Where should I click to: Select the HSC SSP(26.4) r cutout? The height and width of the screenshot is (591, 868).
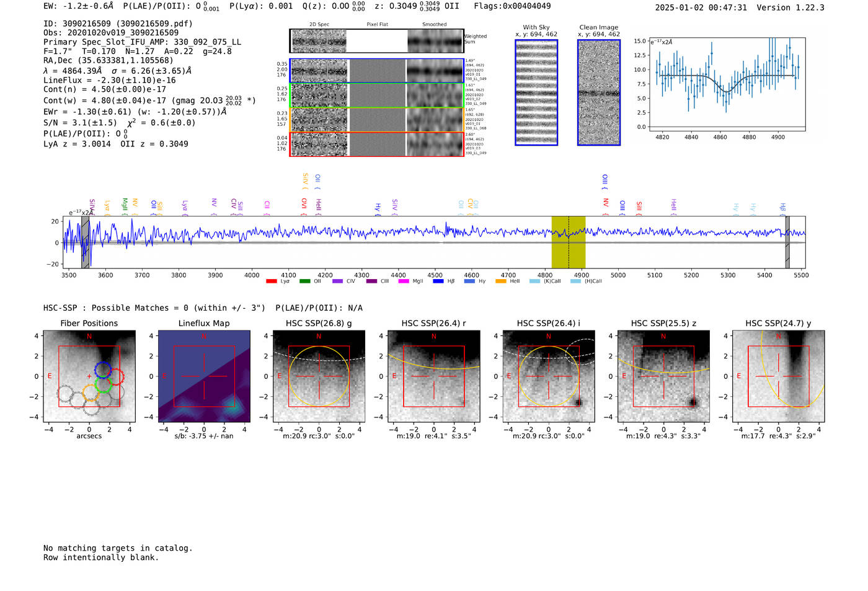pos(433,376)
